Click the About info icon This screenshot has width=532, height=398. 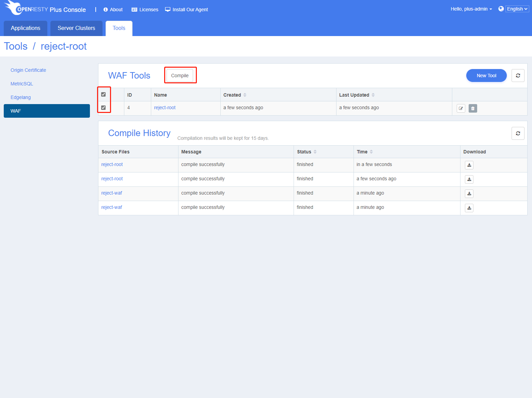tap(106, 10)
